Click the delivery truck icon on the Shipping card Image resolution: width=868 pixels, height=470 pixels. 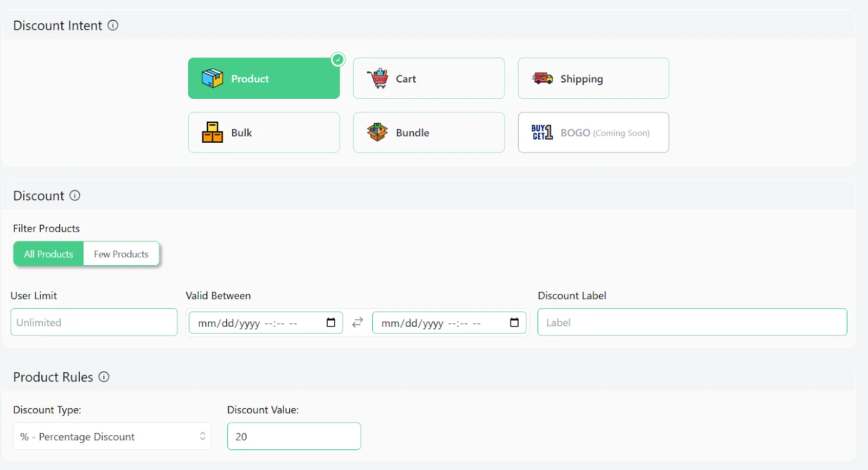pyautogui.click(x=542, y=78)
